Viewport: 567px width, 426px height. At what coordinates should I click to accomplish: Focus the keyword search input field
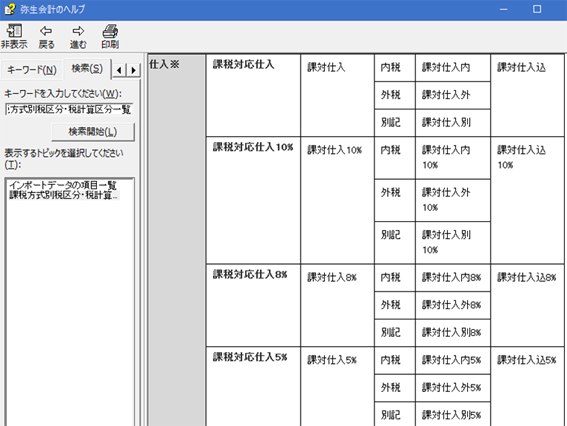69,109
